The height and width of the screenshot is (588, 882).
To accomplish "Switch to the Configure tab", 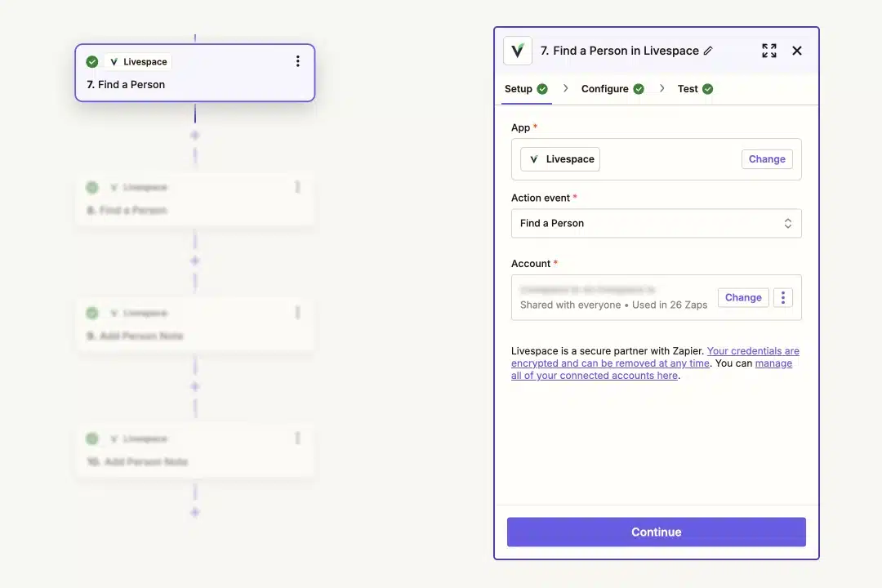I will pyautogui.click(x=612, y=89).
